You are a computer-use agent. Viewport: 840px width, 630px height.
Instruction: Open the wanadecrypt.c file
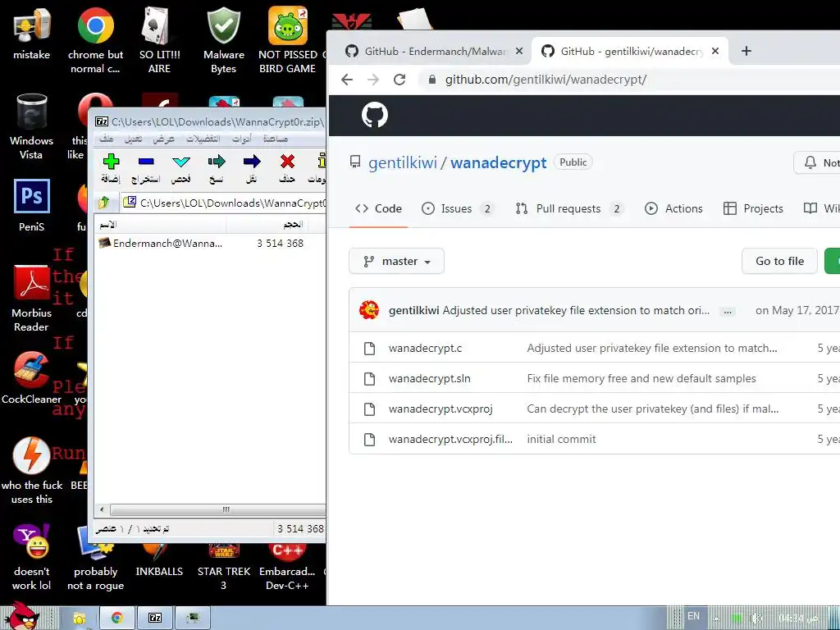[426, 348]
